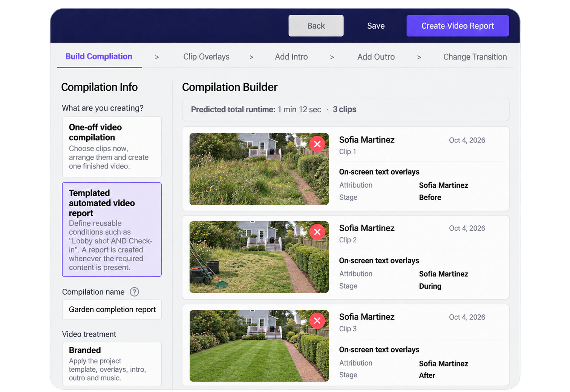Click the Save button
The width and height of the screenshot is (570, 392).
[x=376, y=26]
